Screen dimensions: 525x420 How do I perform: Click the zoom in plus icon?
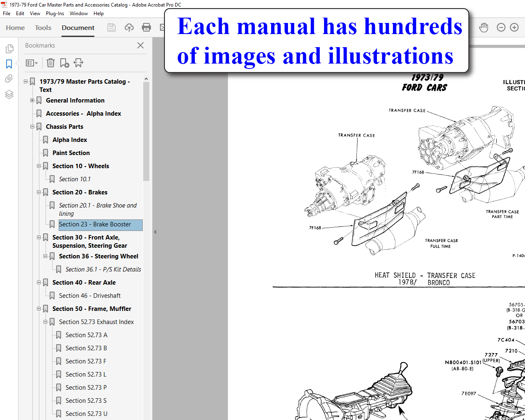514,27
